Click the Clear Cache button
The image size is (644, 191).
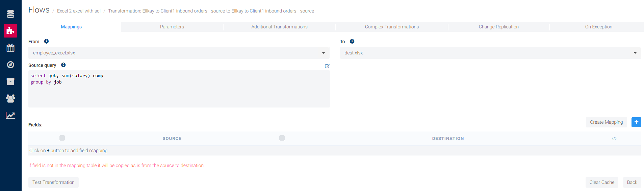point(602,182)
